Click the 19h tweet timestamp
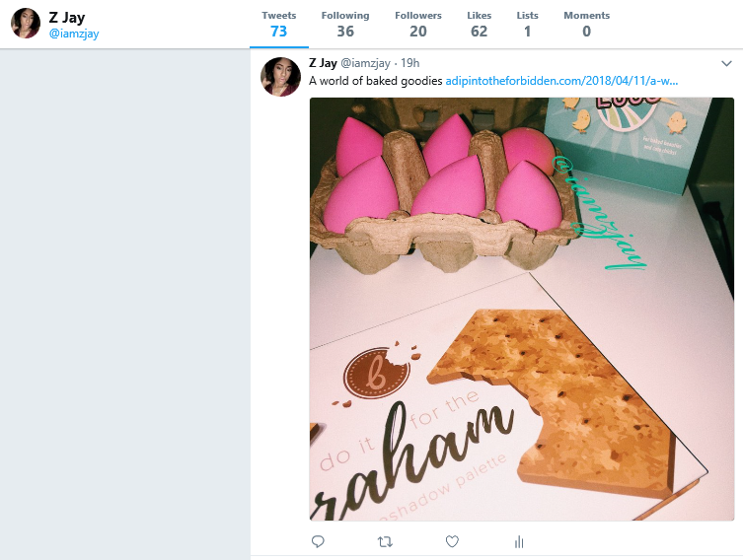Screen dimensions: 743x560 (x=409, y=63)
